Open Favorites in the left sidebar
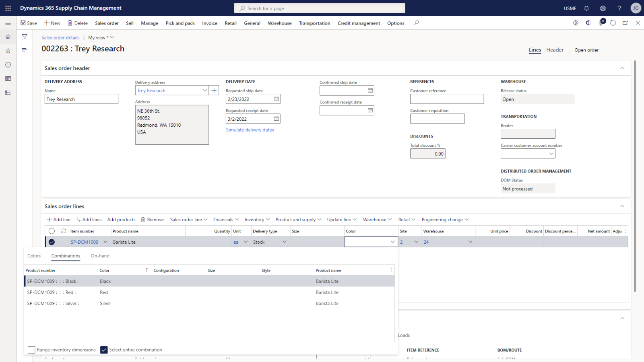The image size is (644, 362). [x=8, y=51]
